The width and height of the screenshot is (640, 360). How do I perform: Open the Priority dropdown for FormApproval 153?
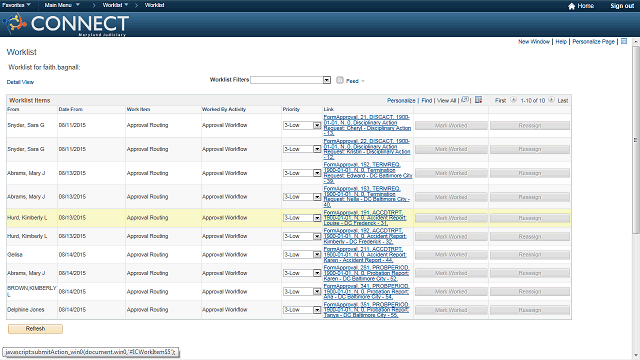point(302,197)
